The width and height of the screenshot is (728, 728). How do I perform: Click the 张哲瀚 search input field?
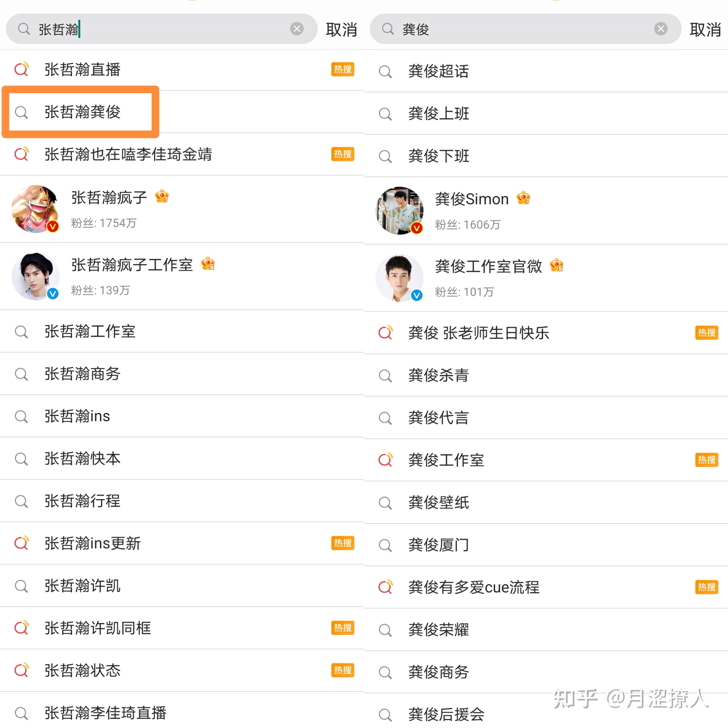coord(162,29)
